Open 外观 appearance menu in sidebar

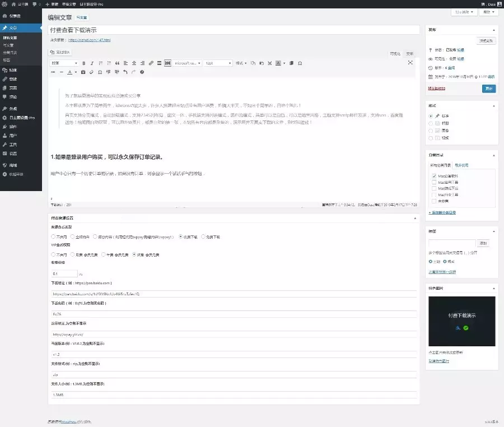[x=13, y=109]
